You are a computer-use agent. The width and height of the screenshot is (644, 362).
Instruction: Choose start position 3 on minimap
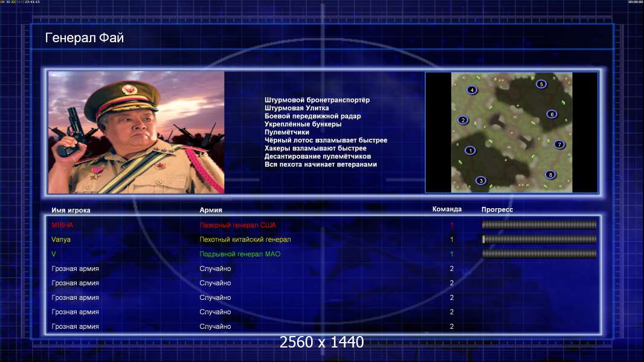click(481, 180)
